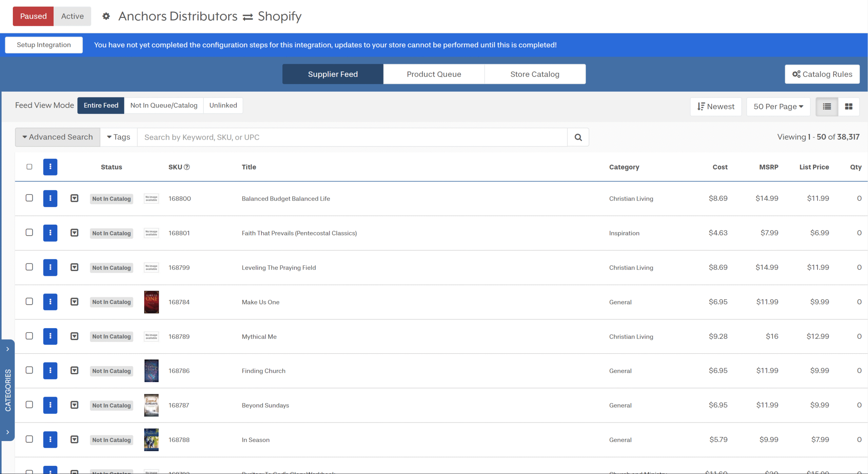Screen dimensions: 868x474
Task: Open Make Us One cover thumbnail
Action: [x=151, y=302]
